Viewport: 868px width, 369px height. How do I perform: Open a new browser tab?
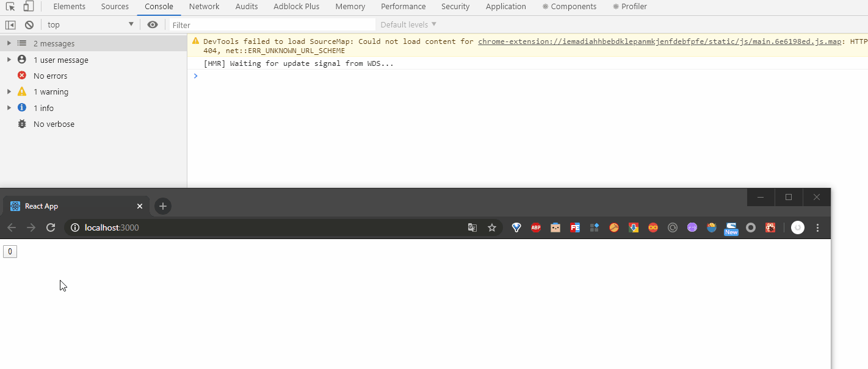click(x=162, y=206)
